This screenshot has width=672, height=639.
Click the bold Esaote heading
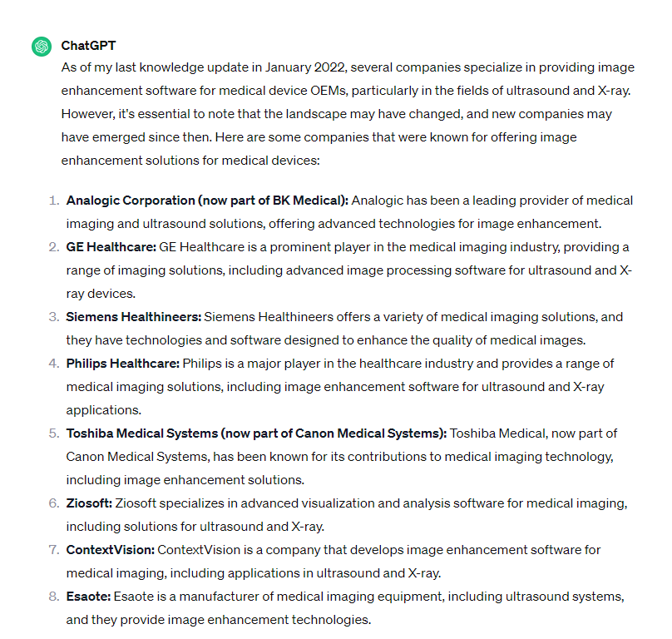88,597
